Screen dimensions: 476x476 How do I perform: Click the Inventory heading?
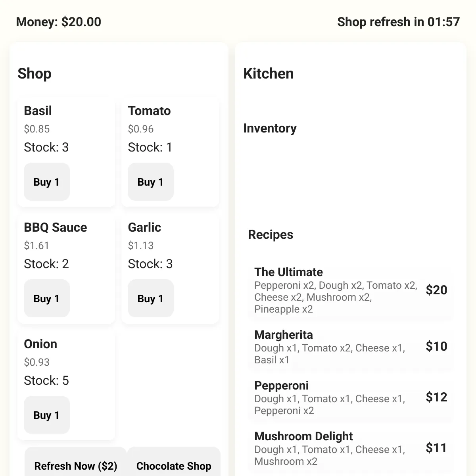[270, 128]
